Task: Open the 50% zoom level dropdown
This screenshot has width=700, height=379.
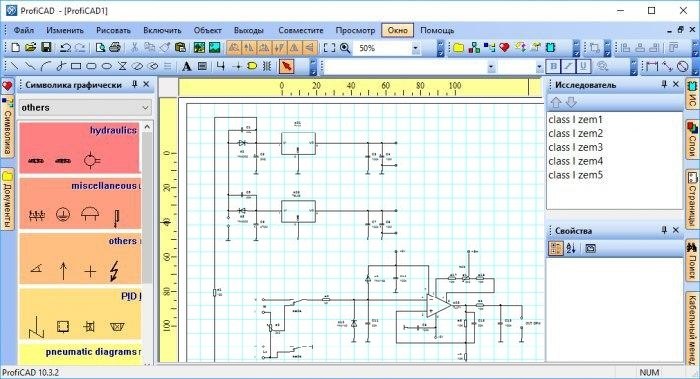Action: point(416,48)
